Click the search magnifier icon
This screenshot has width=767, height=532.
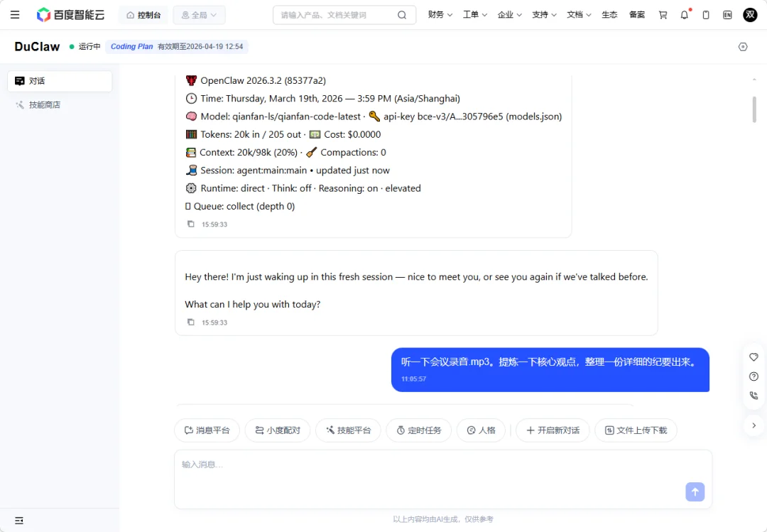(402, 15)
